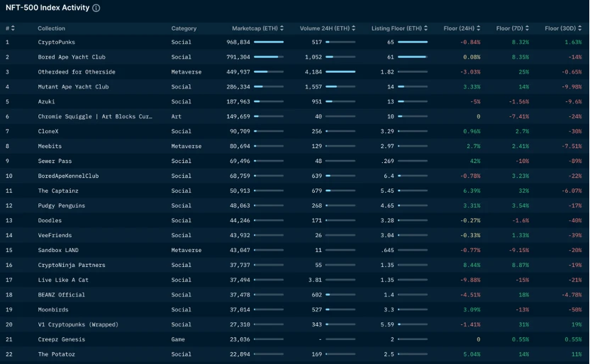This screenshot has height=364, width=590.
Task: Click the Category column header
Action: 184,28
